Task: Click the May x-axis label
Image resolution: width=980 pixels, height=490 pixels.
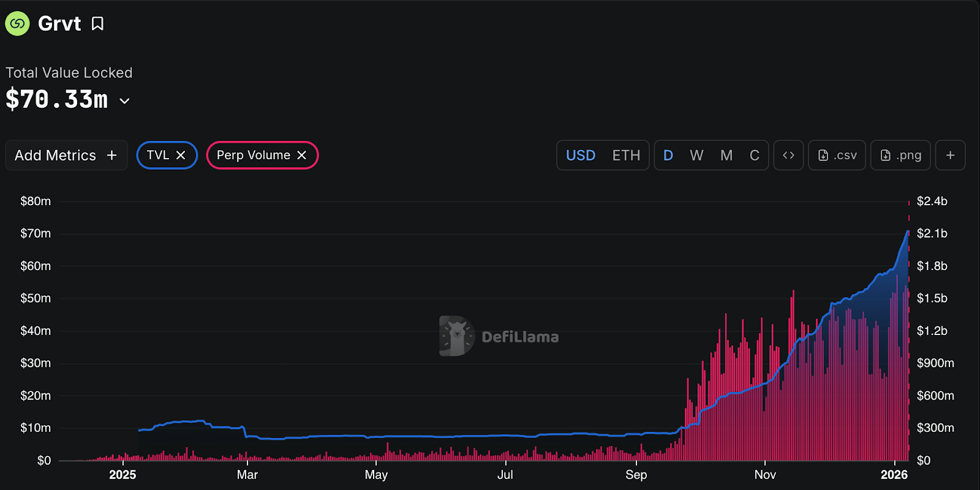Action: click(376, 475)
